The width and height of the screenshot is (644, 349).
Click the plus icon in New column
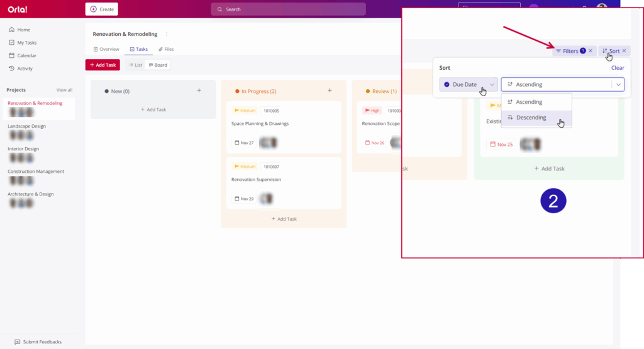199,91
